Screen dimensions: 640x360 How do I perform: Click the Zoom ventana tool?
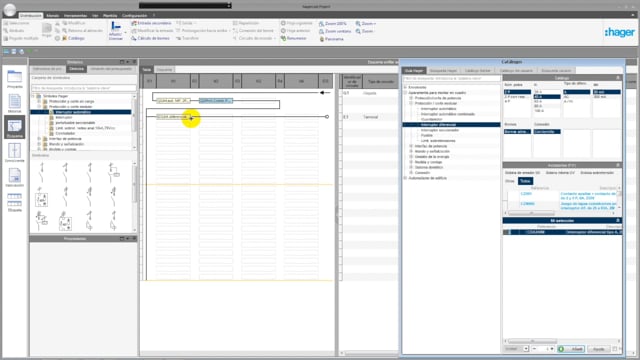[335, 31]
